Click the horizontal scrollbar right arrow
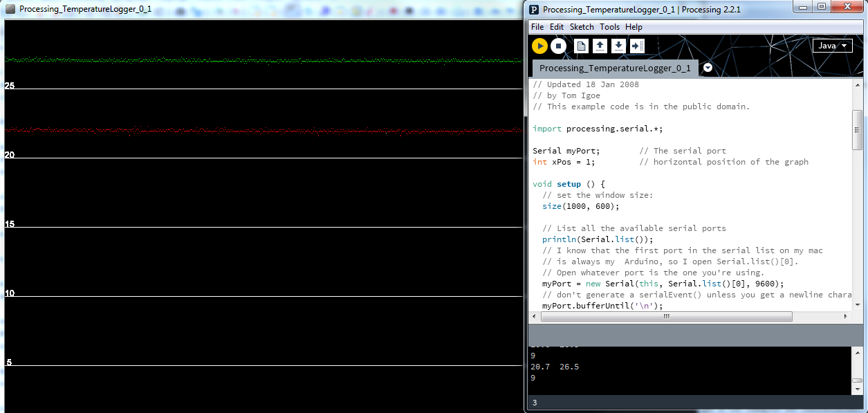Viewport: 868px width, 413px height. point(845,316)
